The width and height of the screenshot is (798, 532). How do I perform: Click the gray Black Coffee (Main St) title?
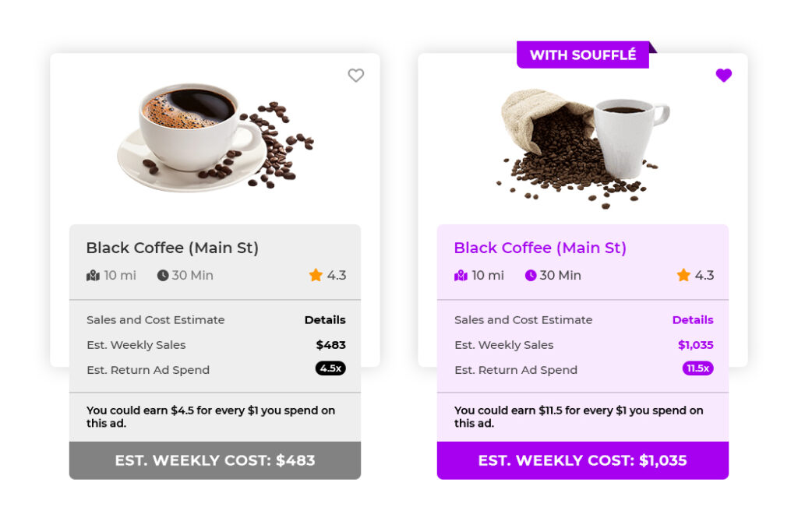click(172, 248)
